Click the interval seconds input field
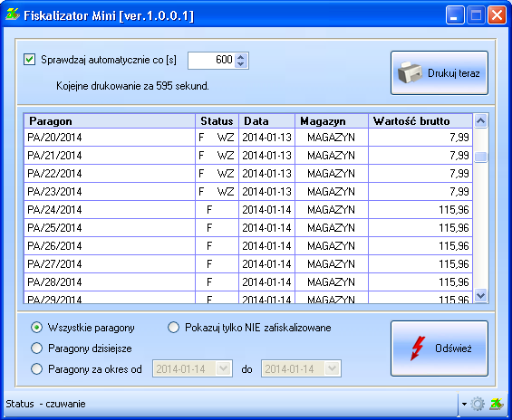 point(211,61)
